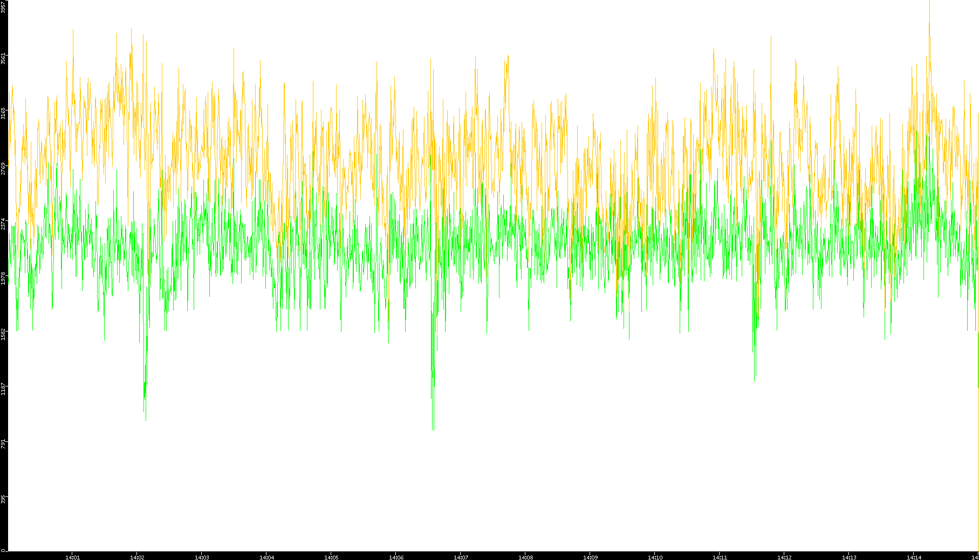
Task: Click the green dip after 14:11
Action: coord(754,379)
